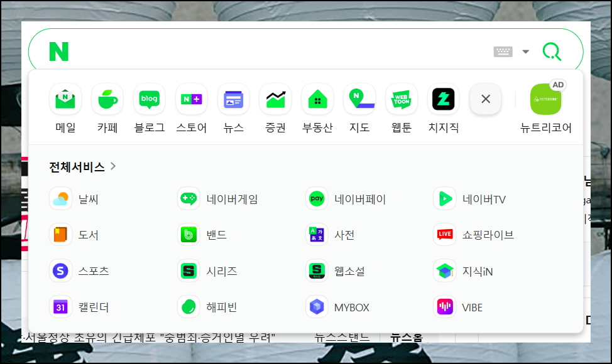Viewport: 612px width, 364px height.
Task: Open 전체서비스 all services link
Action: pos(77,167)
